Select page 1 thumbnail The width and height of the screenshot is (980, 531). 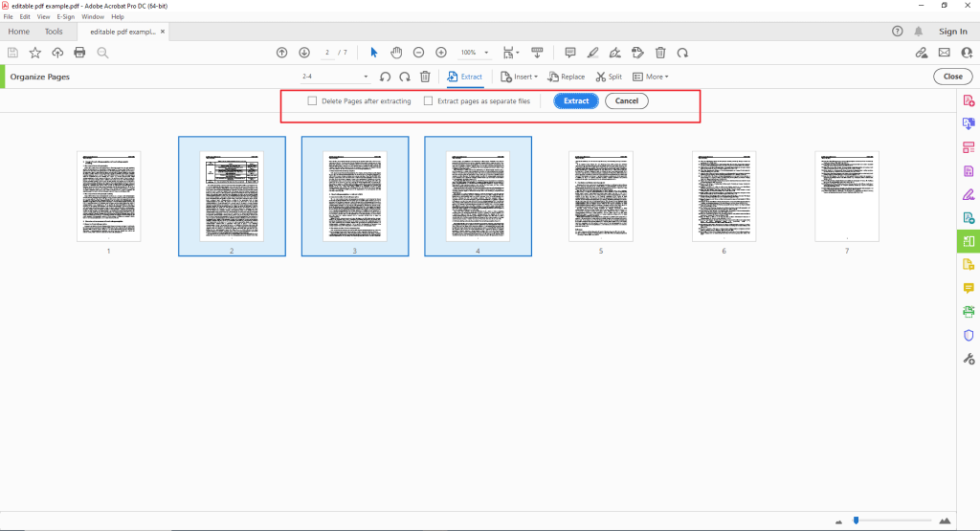coord(109,196)
